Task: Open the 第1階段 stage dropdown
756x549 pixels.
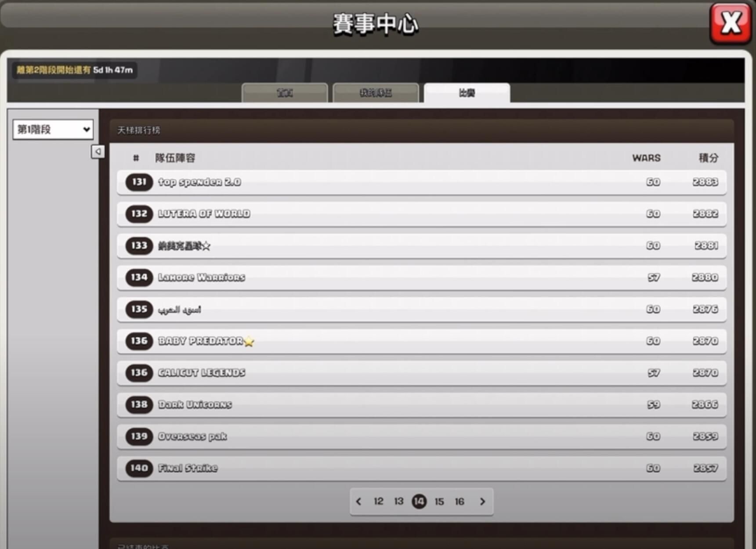Action: (x=53, y=129)
